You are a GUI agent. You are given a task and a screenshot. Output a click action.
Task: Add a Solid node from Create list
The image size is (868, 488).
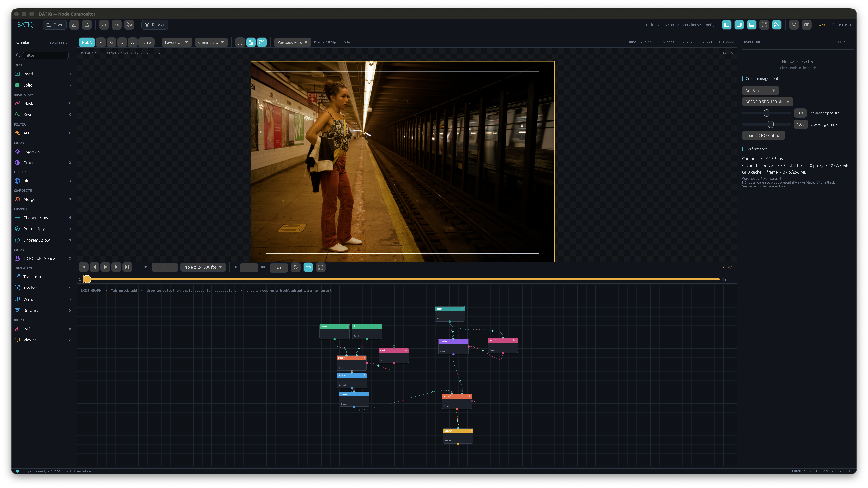tap(42, 85)
